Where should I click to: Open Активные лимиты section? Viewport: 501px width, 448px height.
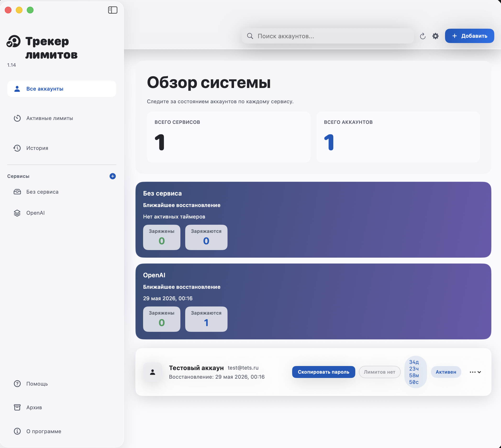pyautogui.click(x=61, y=118)
